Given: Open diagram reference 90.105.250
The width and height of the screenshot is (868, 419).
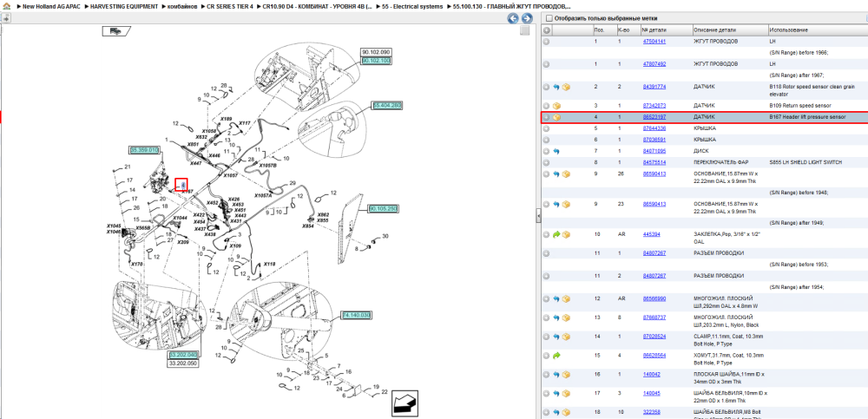Looking at the screenshot, I should coord(383,209).
